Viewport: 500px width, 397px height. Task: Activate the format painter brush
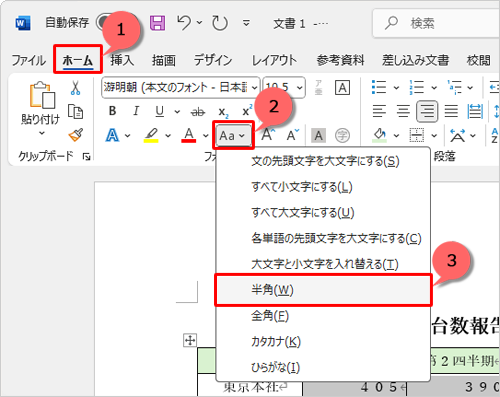point(76,135)
